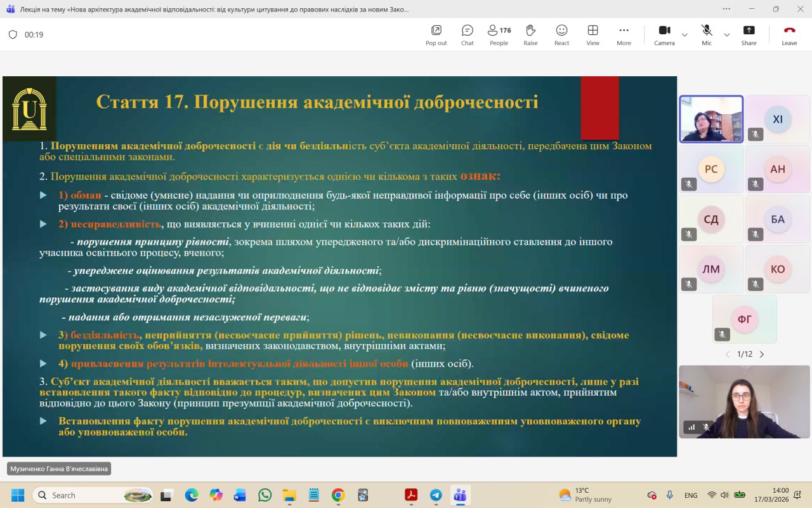This screenshot has width=812, height=508.
Task: Open the title bar ellipsis menu
Action: [726, 9]
